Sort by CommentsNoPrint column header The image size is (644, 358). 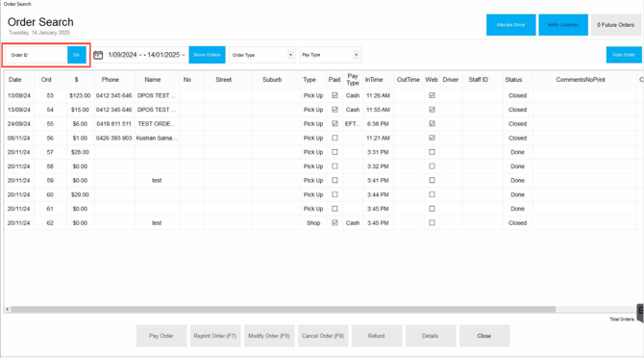pyautogui.click(x=581, y=80)
